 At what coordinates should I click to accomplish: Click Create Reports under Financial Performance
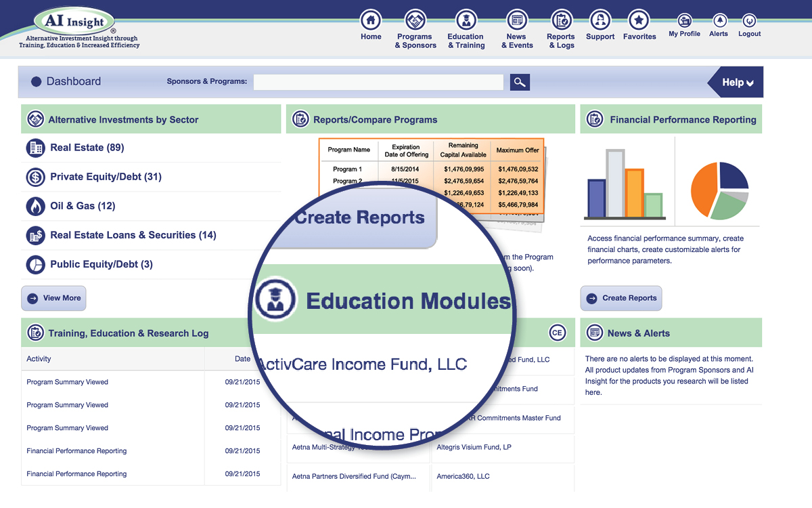[x=621, y=298]
